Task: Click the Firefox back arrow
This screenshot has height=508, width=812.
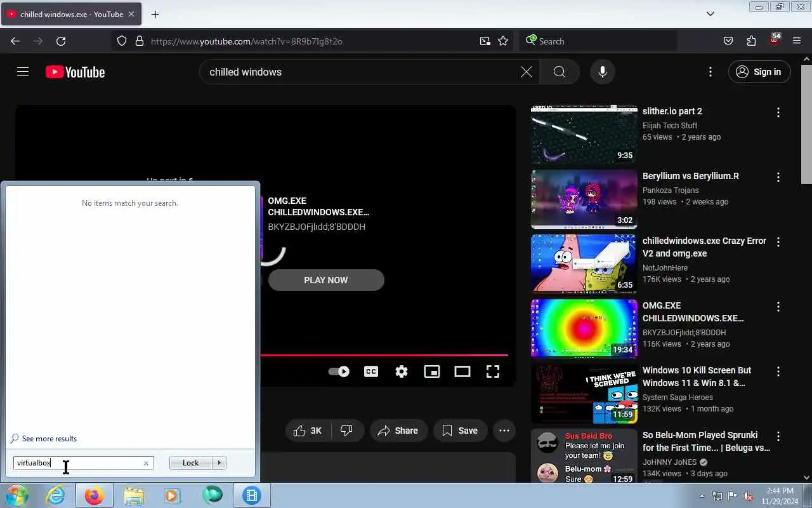Action: (15, 41)
